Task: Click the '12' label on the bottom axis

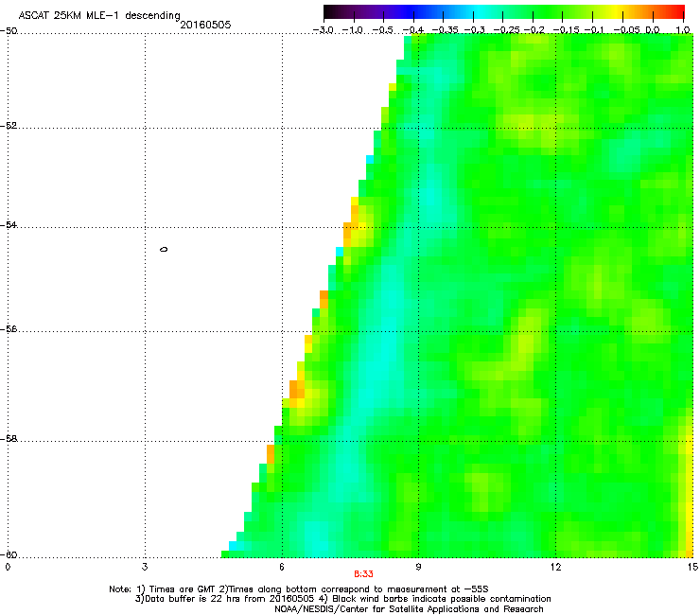Action: [555, 567]
